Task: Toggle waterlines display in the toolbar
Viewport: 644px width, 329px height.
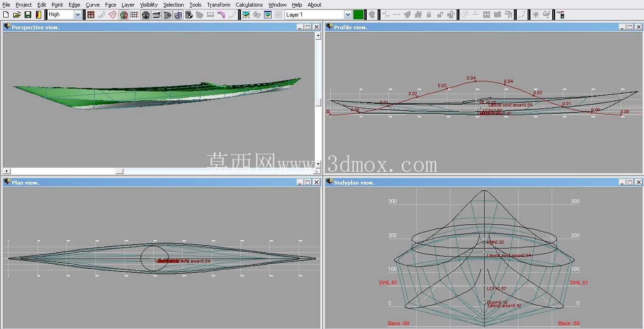Action: (168, 15)
